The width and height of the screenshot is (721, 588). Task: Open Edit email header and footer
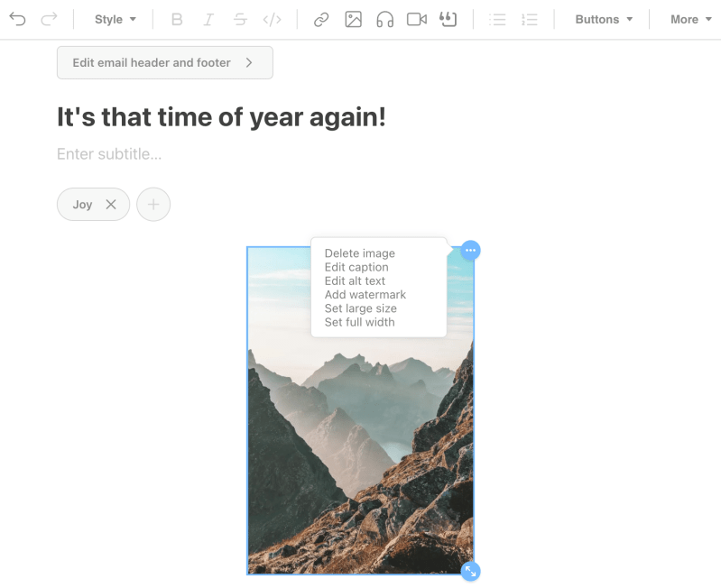pyautogui.click(x=165, y=62)
